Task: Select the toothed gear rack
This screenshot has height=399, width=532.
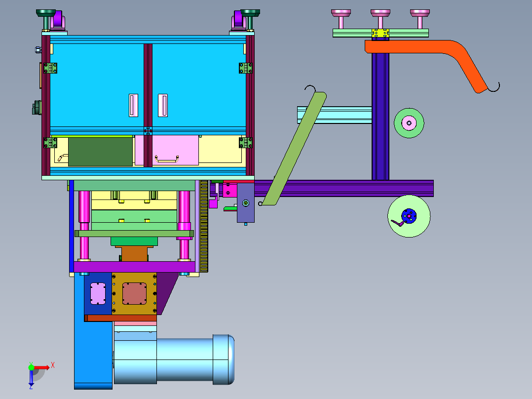Action: point(204,226)
